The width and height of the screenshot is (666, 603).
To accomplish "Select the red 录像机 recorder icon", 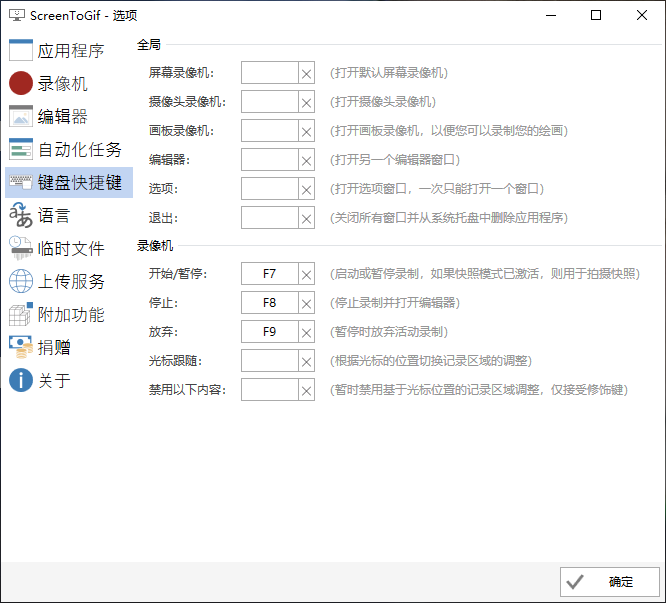I will pyautogui.click(x=21, y=83).
